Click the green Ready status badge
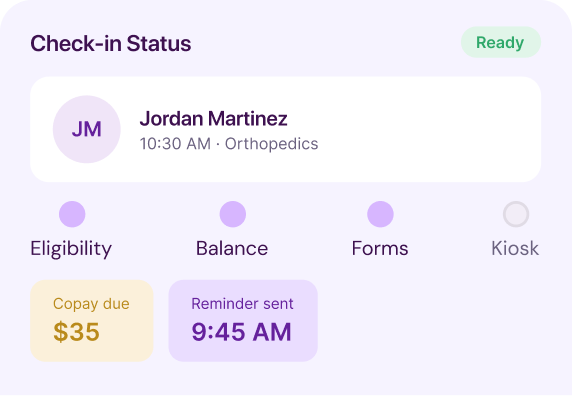Image resolution: width=573 pixels, height=396 pixels. coord(501,42)
